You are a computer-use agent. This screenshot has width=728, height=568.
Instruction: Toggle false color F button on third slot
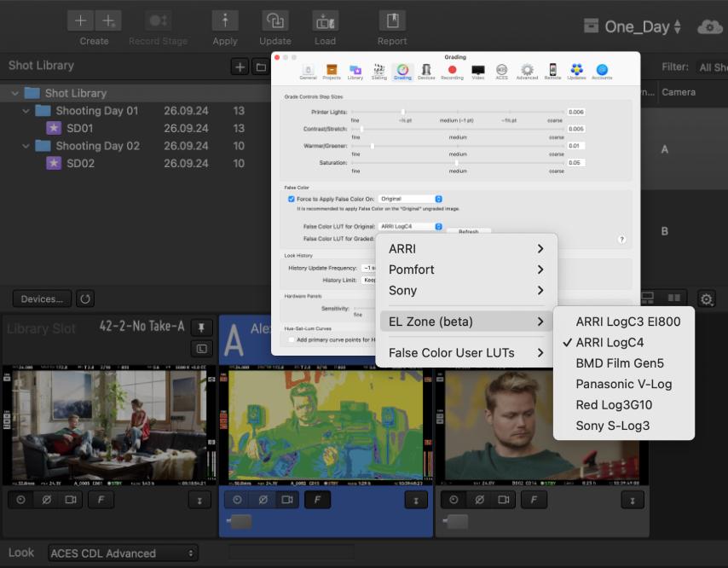(534, 500)
